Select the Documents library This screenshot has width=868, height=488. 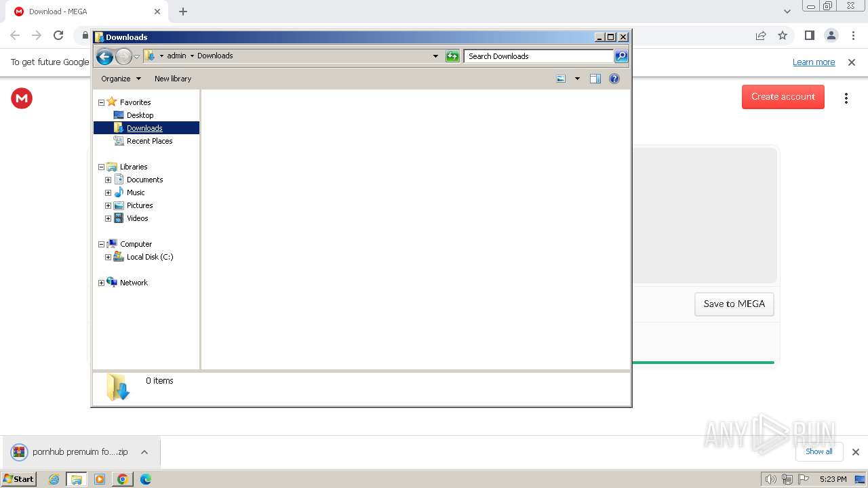point(144,180)
